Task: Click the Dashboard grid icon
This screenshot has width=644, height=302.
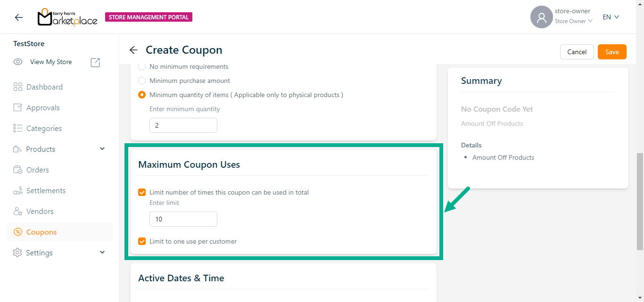Action: (18, 87)
